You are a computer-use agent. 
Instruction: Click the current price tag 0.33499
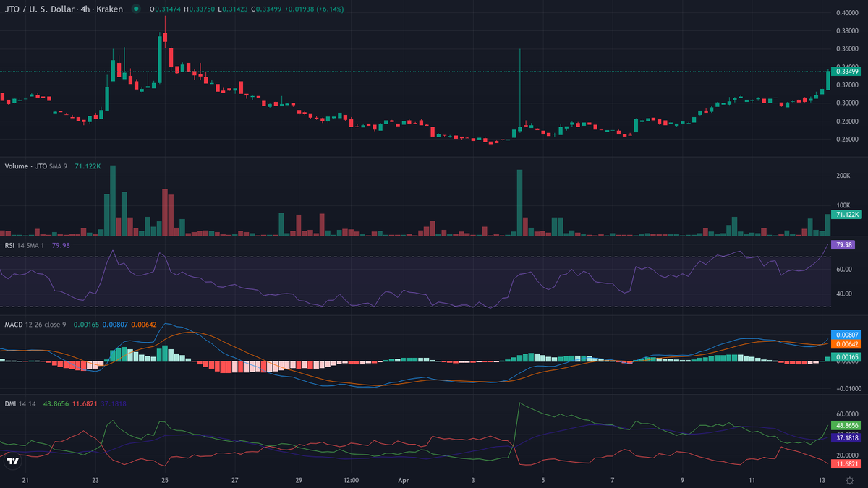[846, 71]
